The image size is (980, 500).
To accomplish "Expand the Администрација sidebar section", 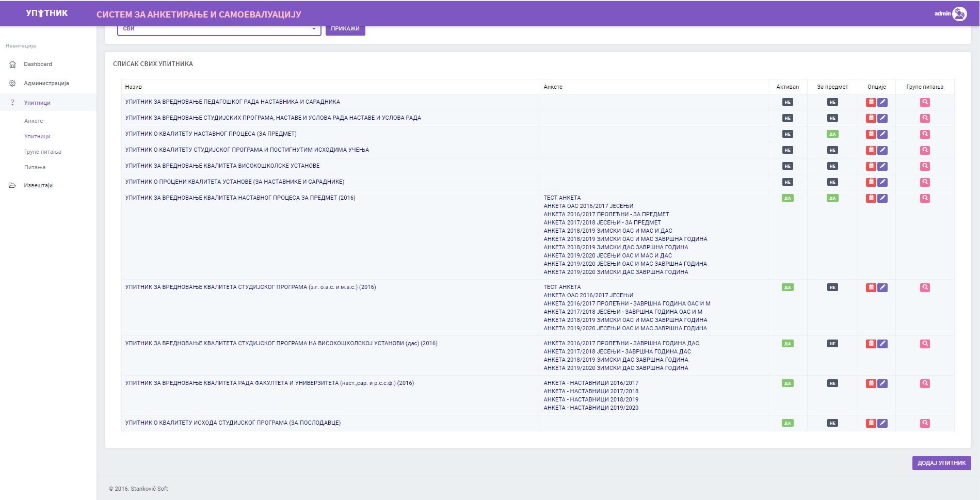I will click(x=46, y=84).
